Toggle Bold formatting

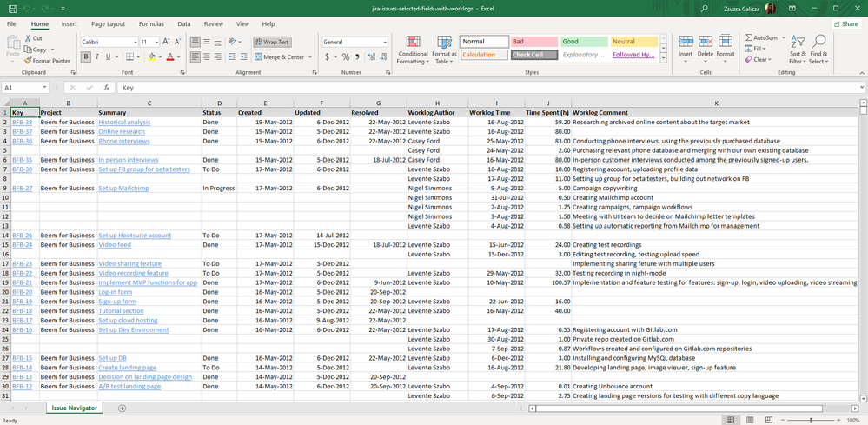[85, 57]
